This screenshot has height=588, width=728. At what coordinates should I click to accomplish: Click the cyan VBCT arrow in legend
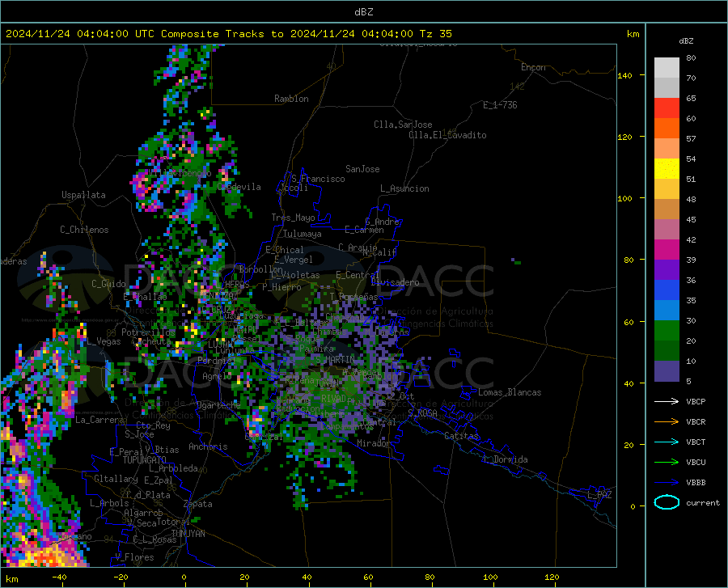[x=667, y=442]
